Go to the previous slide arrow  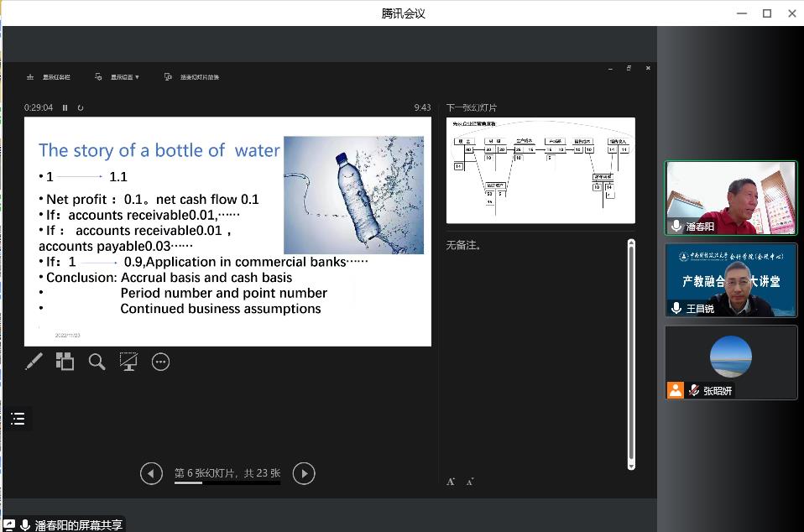click(x=151, y=474)
